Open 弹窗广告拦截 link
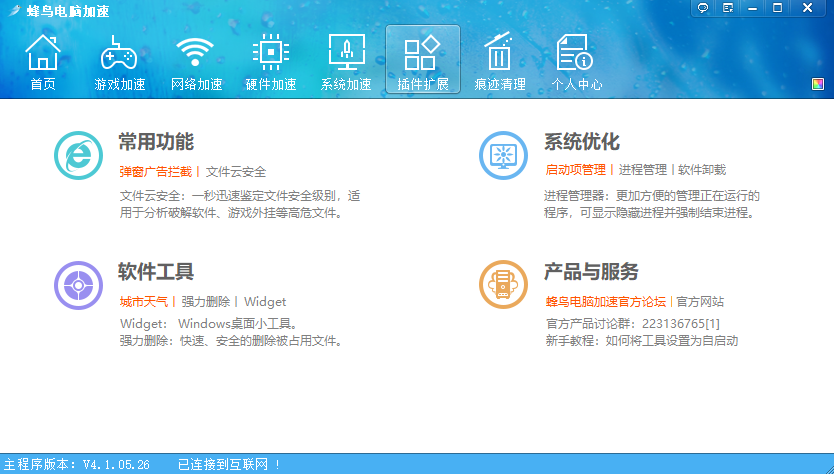The height and width of the screenshot is (474, 834). tap(155, 171)
